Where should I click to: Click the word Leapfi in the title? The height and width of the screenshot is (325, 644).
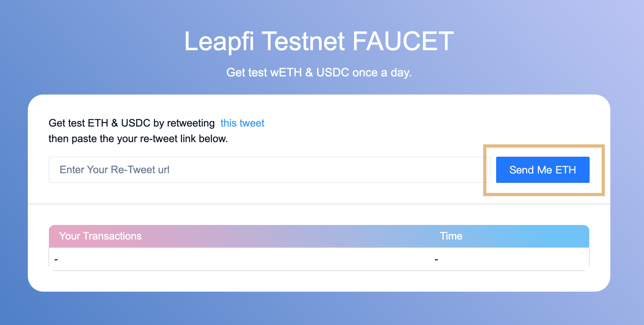click(219, 41)
